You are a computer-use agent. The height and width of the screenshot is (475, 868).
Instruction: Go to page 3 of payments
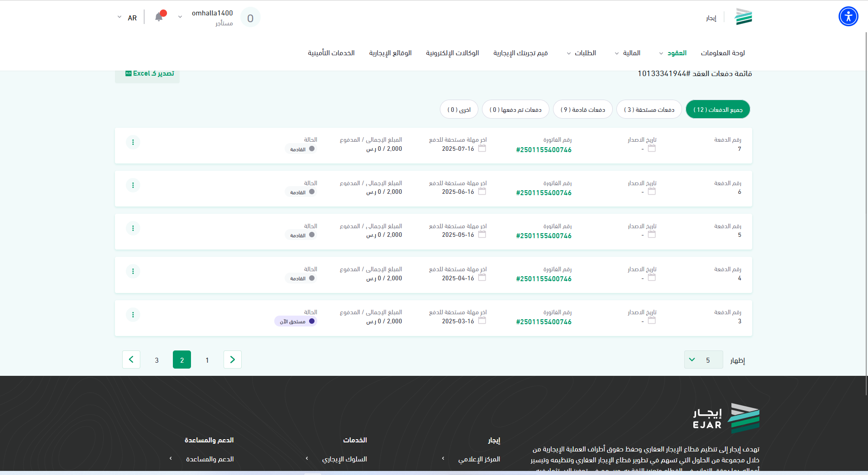(157, 360)
